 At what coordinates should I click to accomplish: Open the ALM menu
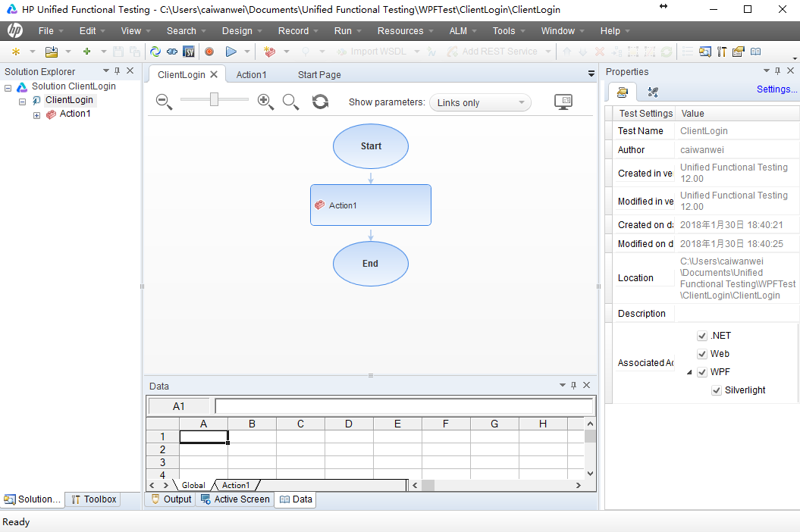463,30
